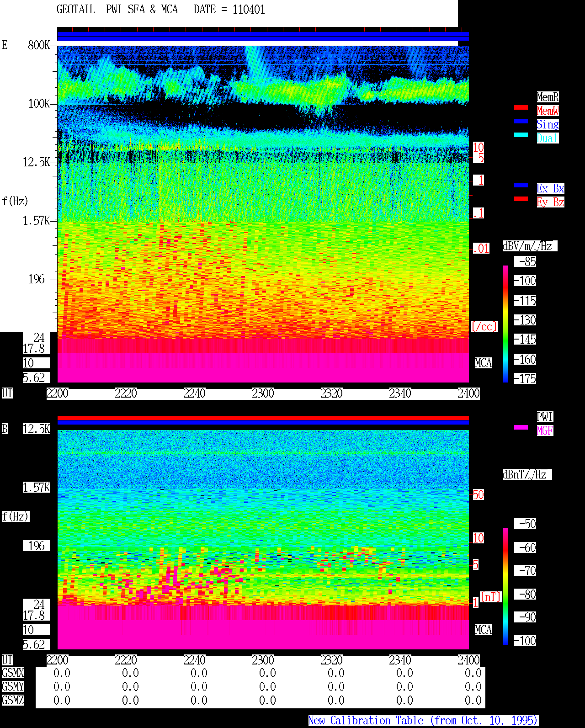Click the 1.57K label on the E panel
Image resolution: width=585 pixels, height=728 pixels.
point(37,221)
